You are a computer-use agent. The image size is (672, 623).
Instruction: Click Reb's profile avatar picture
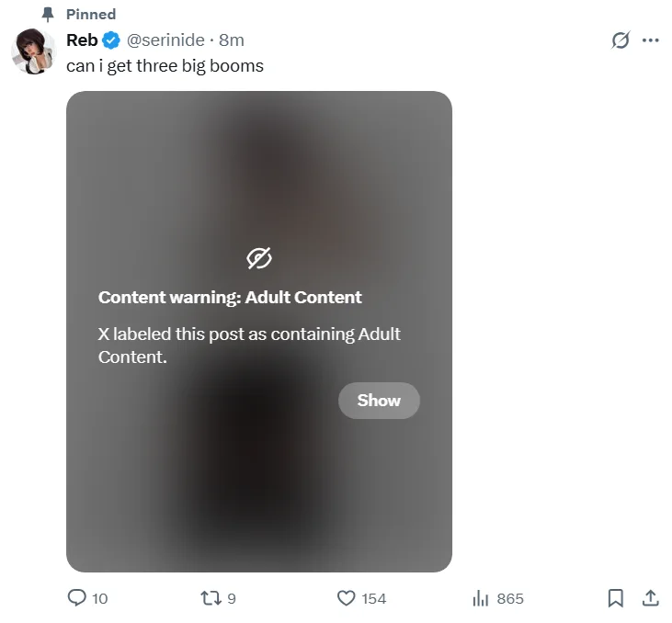[33, 51]
